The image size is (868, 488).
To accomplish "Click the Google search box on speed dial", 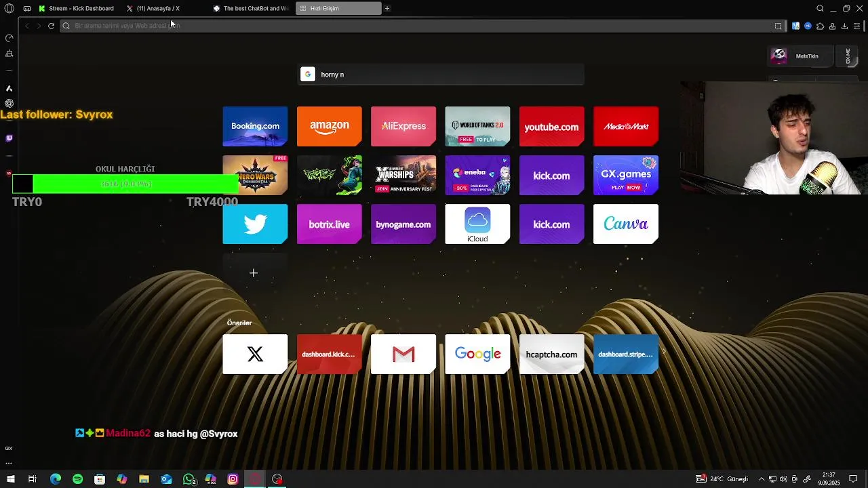I will pyautogui.click(x=441, y=75).
